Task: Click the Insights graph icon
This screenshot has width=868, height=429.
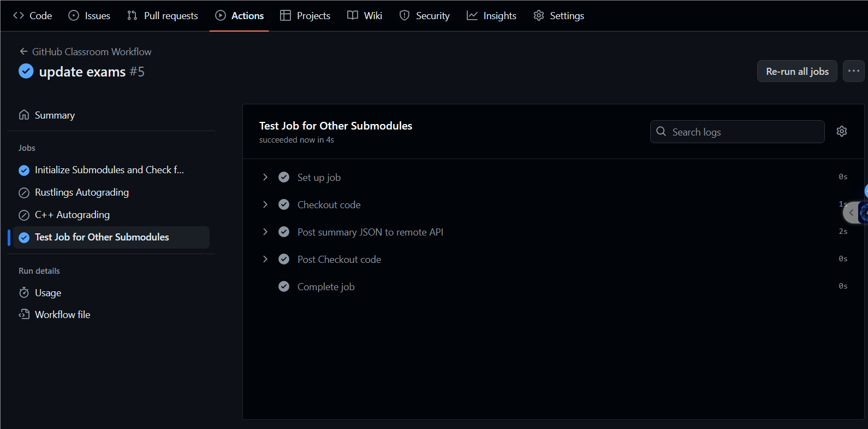Action: pos(472,16)
